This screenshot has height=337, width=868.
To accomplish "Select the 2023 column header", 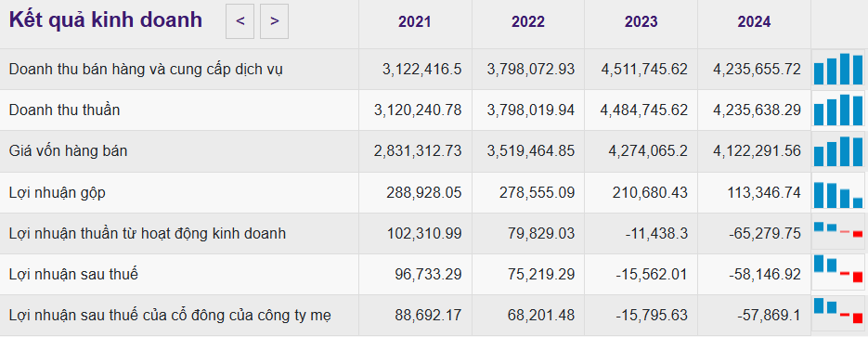I will click(x=641, y=21).
